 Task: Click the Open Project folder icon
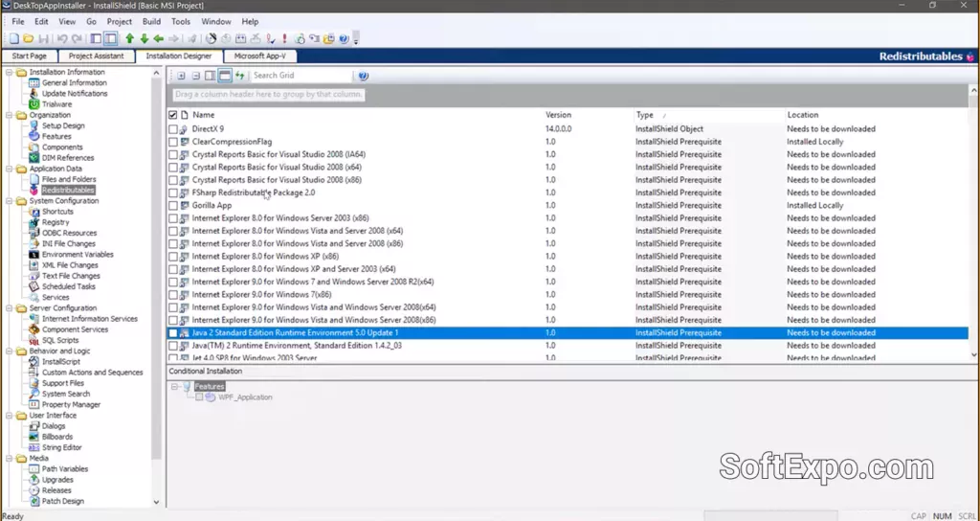coord(28,38)
